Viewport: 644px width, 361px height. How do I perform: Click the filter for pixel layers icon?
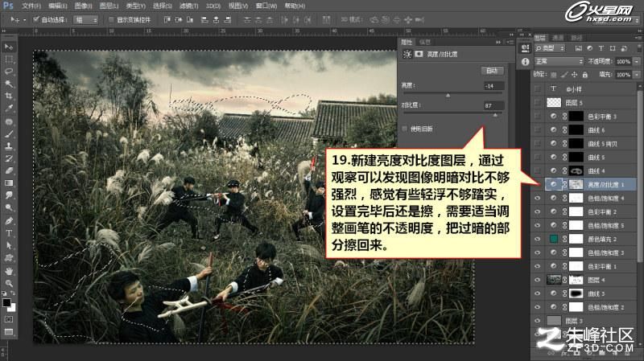[578, 48]
